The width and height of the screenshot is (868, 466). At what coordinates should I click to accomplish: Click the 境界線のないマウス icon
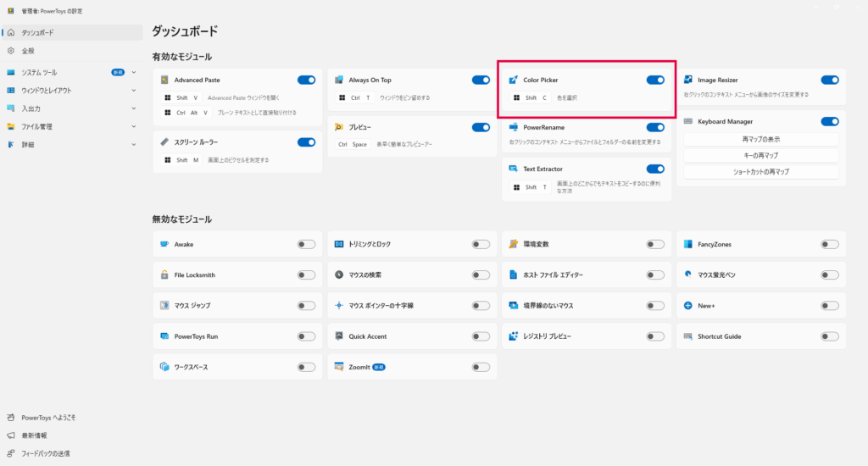pos(513,306)
